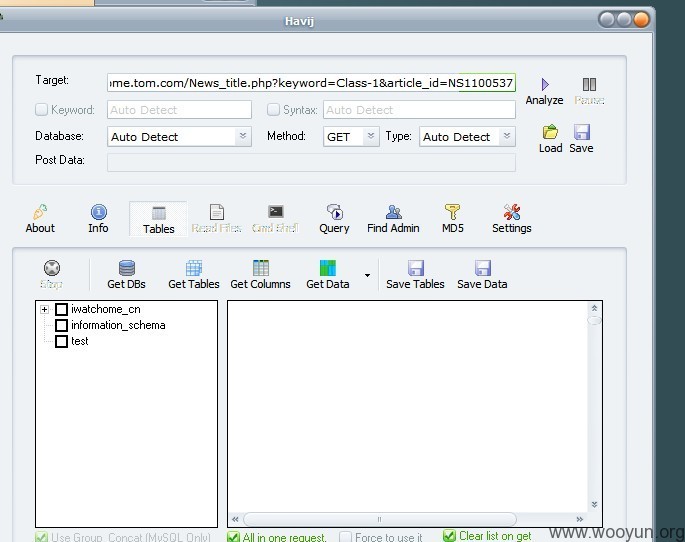Click the Save project disk icon
685x542 pixels.
coord(581,131)
